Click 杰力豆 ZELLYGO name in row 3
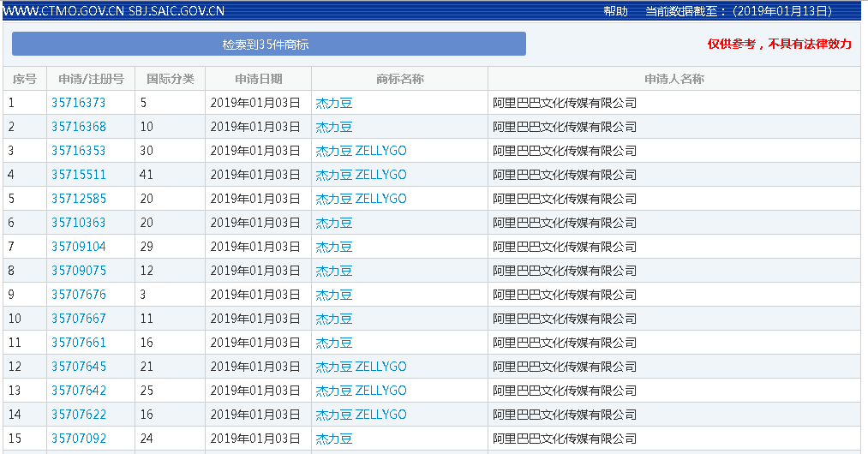868x454 pixels. pos(361,151)
